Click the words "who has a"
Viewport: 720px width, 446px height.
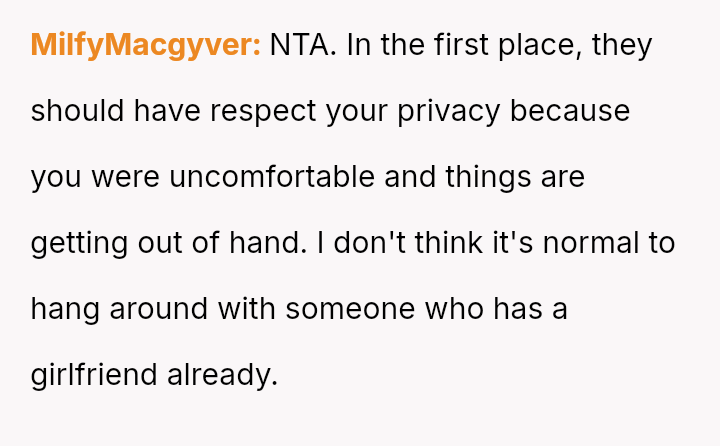tap(496, 309)
